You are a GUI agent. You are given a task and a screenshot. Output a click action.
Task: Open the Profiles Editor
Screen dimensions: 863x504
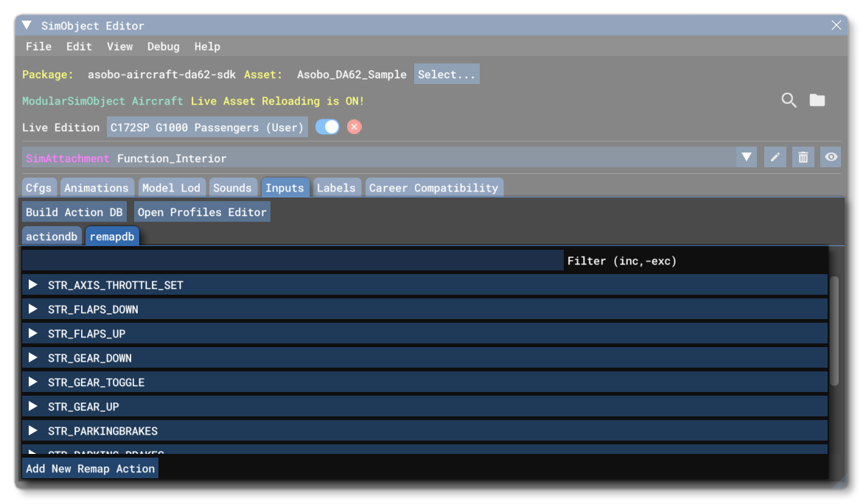(202, 211)
